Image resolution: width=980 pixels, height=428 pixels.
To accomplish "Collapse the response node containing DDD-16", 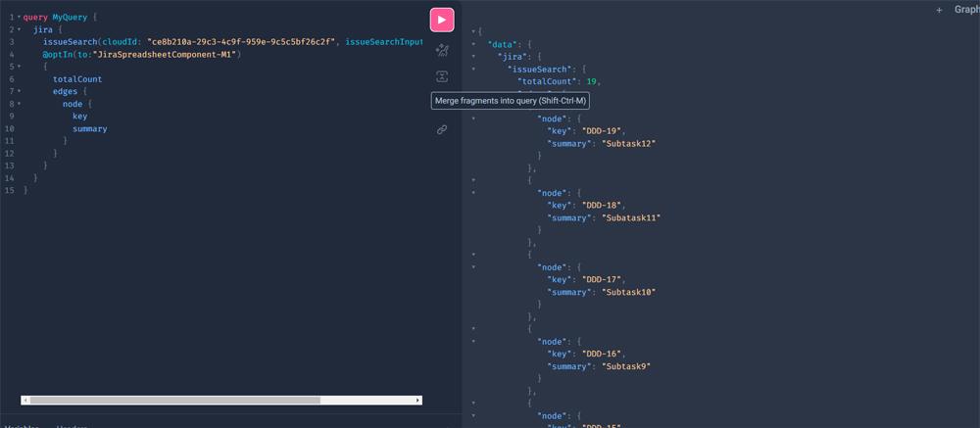I will click(473, 341).
